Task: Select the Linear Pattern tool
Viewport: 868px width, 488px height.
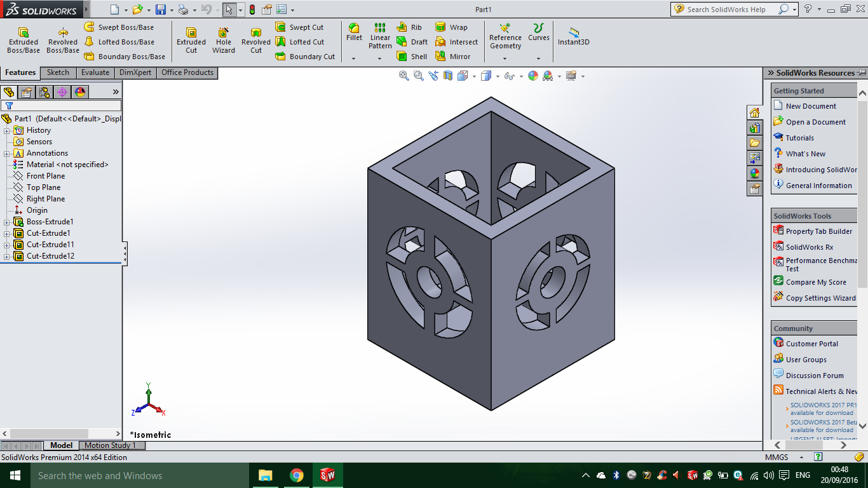Action: click(x=380, y=36)
